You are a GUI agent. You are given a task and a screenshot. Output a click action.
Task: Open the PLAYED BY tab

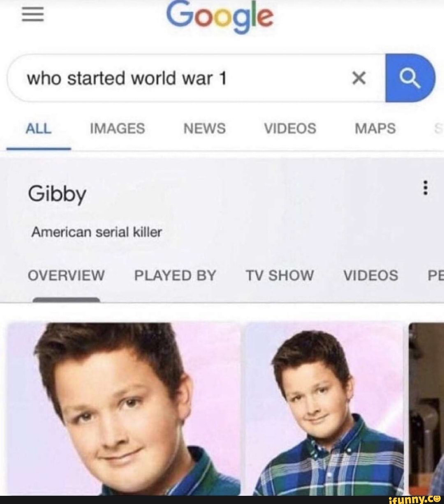(x=175, y=275)
